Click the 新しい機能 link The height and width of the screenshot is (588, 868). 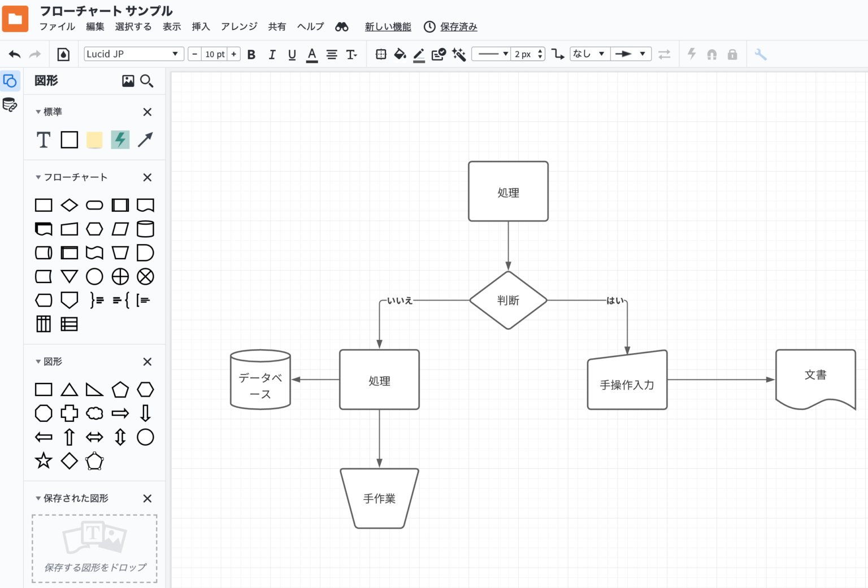(x=388, y=27)
